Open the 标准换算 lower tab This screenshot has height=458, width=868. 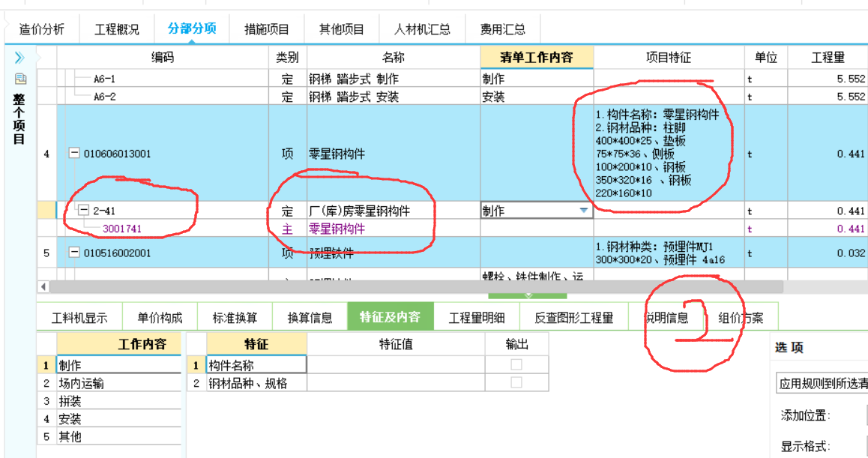coord(235,317)
